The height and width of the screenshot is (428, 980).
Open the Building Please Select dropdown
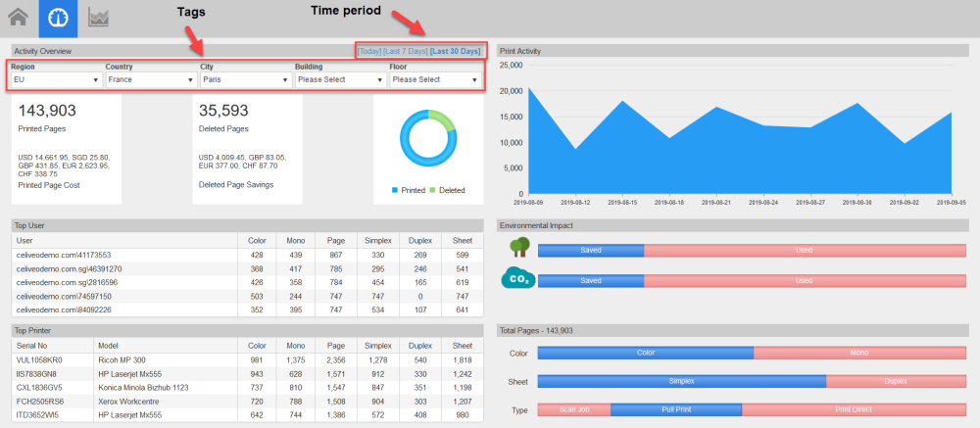341,80
